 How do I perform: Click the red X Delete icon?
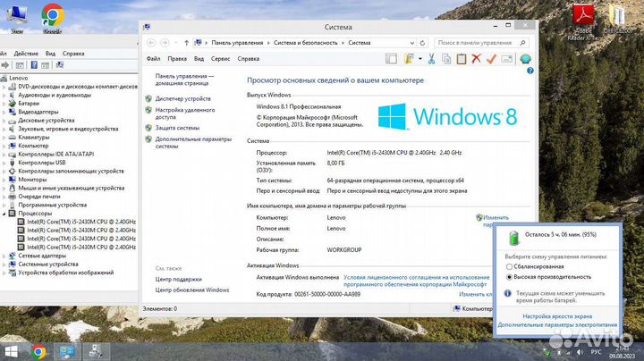[476, 59]
